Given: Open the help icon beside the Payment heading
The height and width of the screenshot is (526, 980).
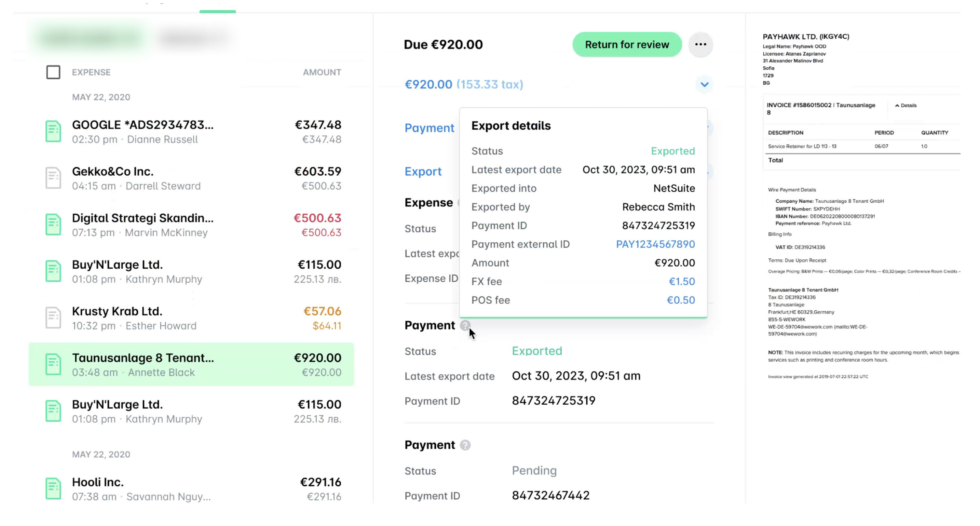Looking at the screenshot, I should (x=465, y=326).
